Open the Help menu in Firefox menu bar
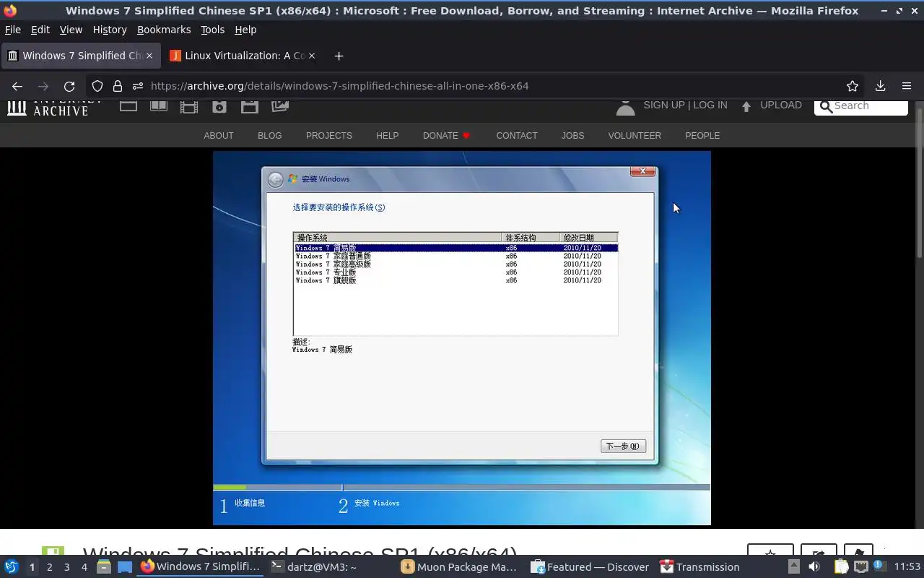Image resolution: width=924 pixels, height=578 pixels. [x=245, y=30]
